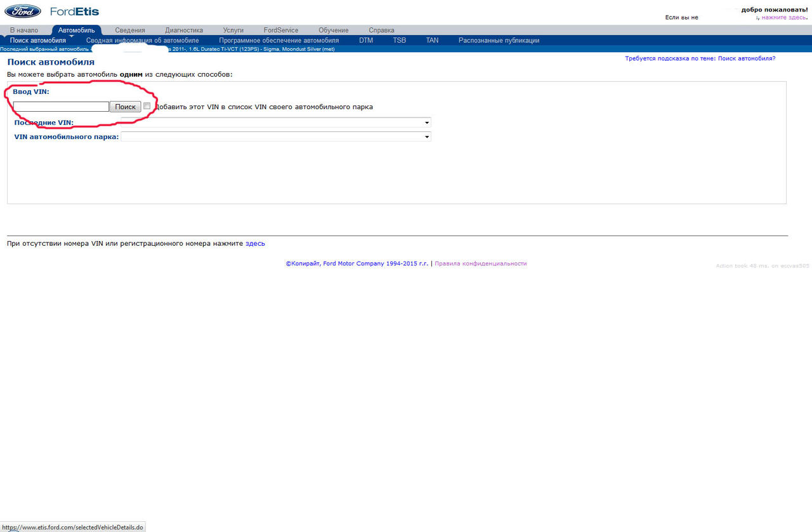Click the 'нажмите здесь' link at top right
Viewport: 812px width, 532px height.
point(783,17)
